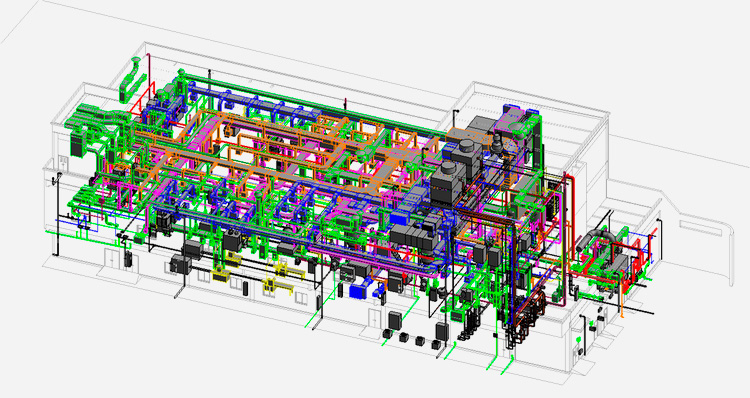
Task: Pick the dark louvered unit at far left
Action: coord(77,144)
